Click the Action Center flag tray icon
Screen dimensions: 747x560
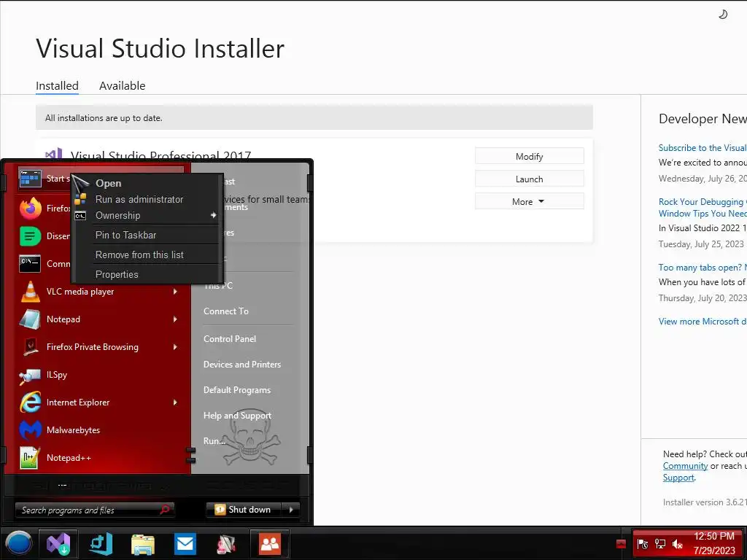(643, 544)
